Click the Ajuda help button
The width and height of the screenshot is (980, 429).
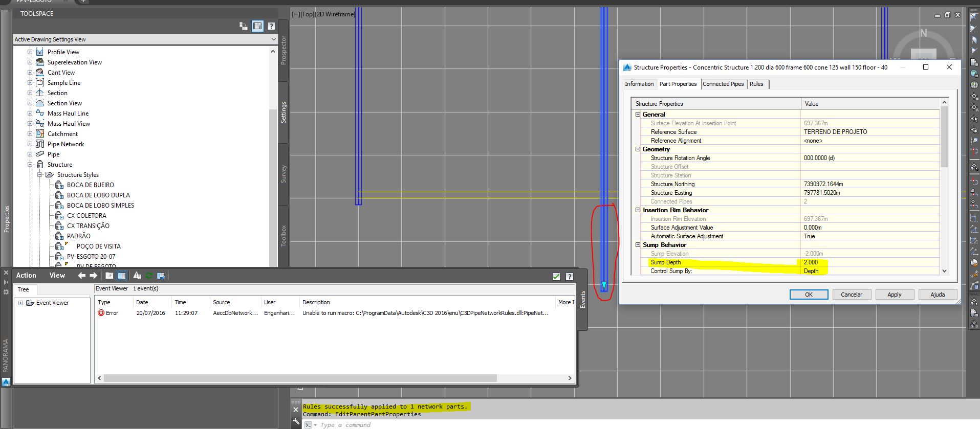pyautogui.click(x=938, y=295)
